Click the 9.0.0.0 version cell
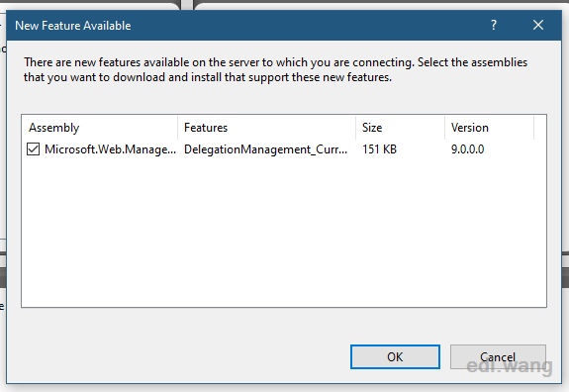This screenshot has width=569, height=392. tap(467, 149)
